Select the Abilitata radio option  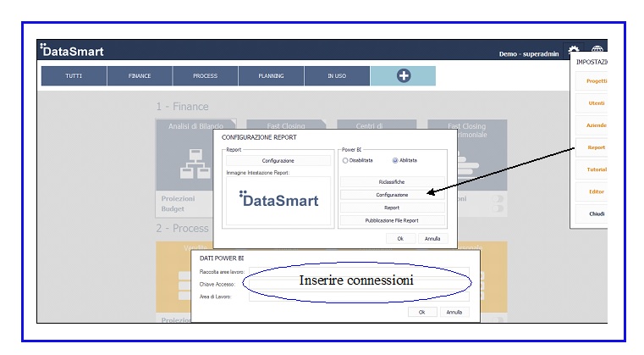click(395, 160)
